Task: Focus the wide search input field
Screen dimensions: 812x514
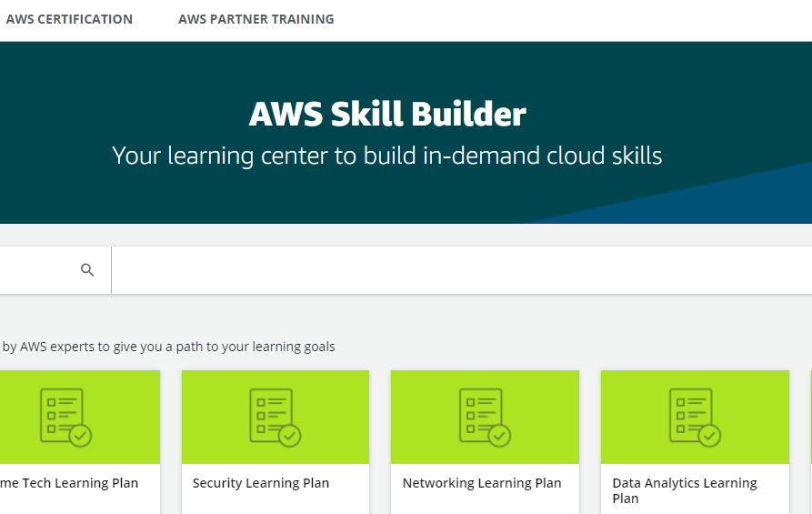Action: tap(461, 270)
